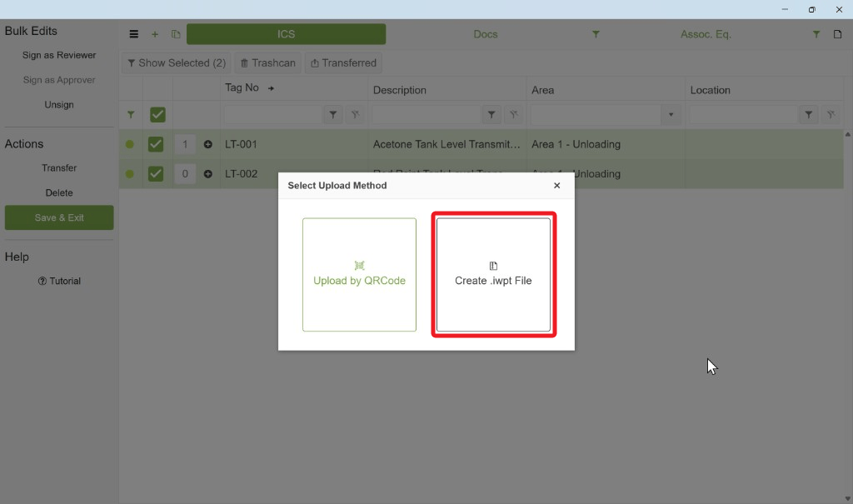
Task: Click the count badge 1 on LT-001
Action: [x=185, y=144]
